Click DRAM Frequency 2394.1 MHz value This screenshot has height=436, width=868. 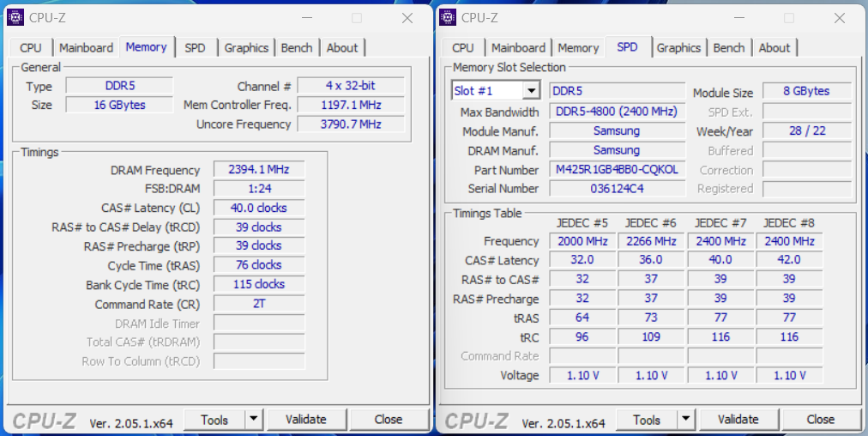(x=259, y=170)
